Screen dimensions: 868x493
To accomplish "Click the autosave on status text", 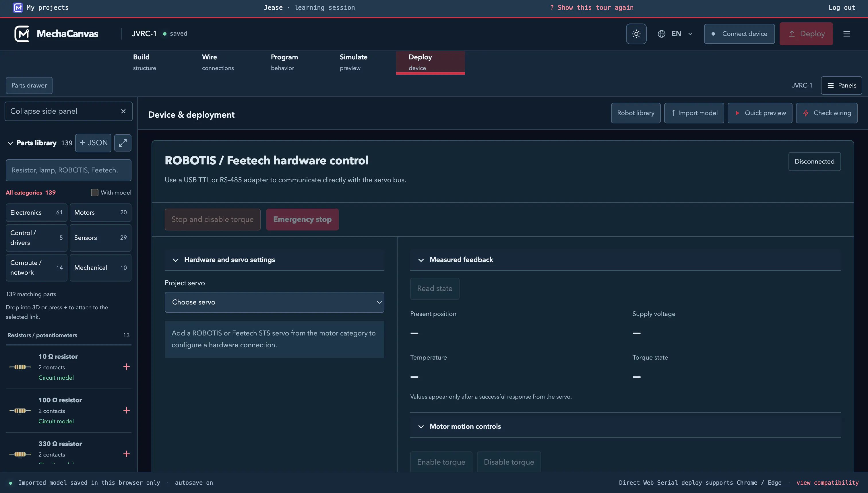I will 194,482.
